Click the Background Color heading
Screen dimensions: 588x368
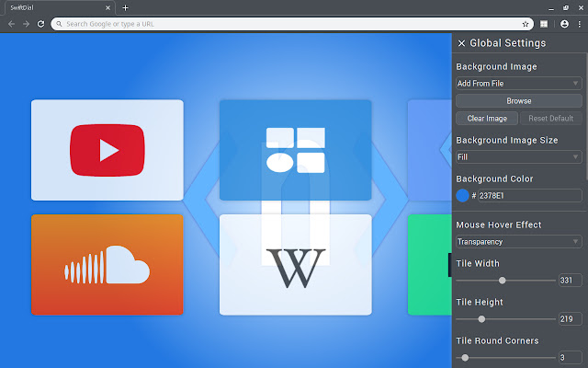[494, 178]
